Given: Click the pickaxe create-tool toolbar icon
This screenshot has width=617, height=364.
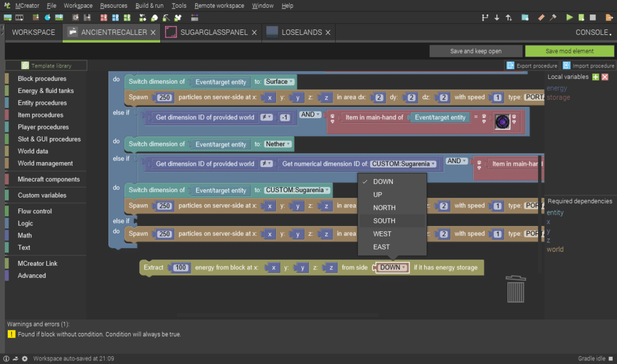Looking at the screenshot, I should click(x=166, y=17).
